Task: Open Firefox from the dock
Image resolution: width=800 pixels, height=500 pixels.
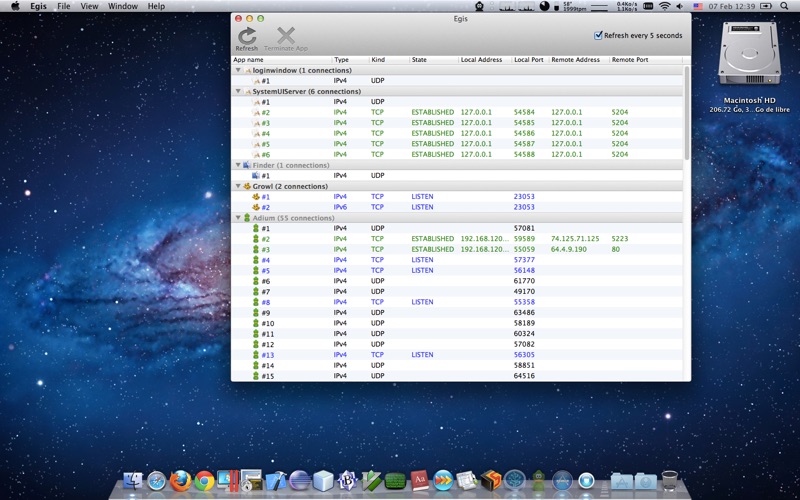Action: pos(181,482)
